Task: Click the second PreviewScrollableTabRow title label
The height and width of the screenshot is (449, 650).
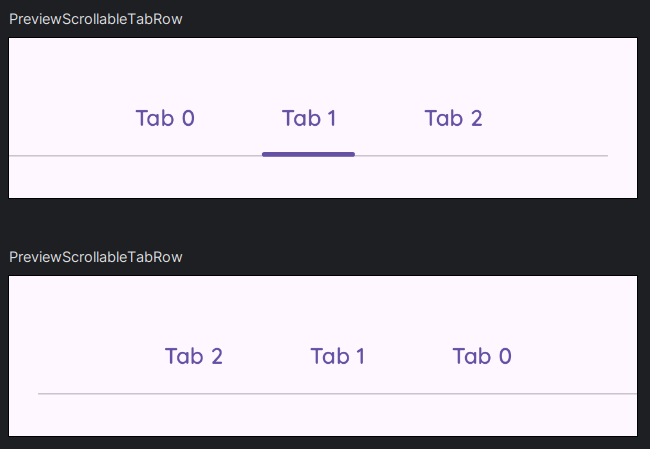Action: point(96,257)
